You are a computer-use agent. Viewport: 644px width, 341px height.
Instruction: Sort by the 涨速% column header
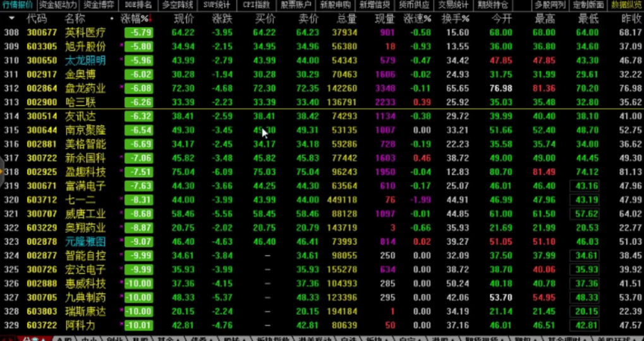[417, 18]
